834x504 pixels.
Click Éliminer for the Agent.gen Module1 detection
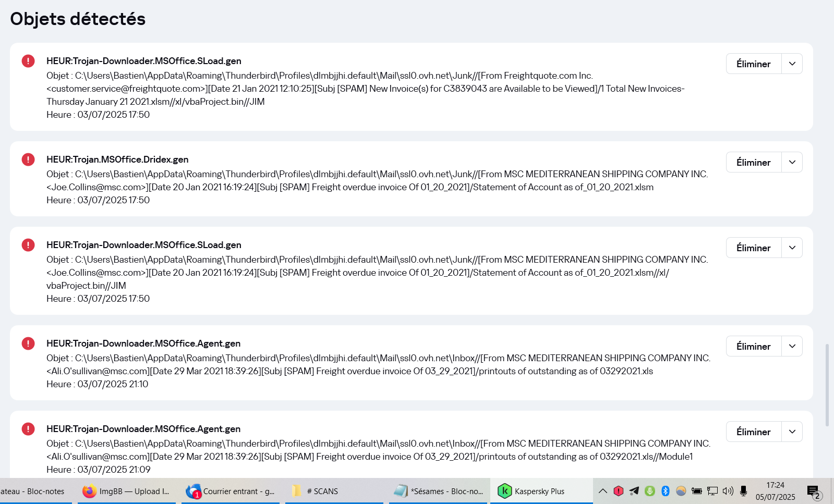[754, 432]
